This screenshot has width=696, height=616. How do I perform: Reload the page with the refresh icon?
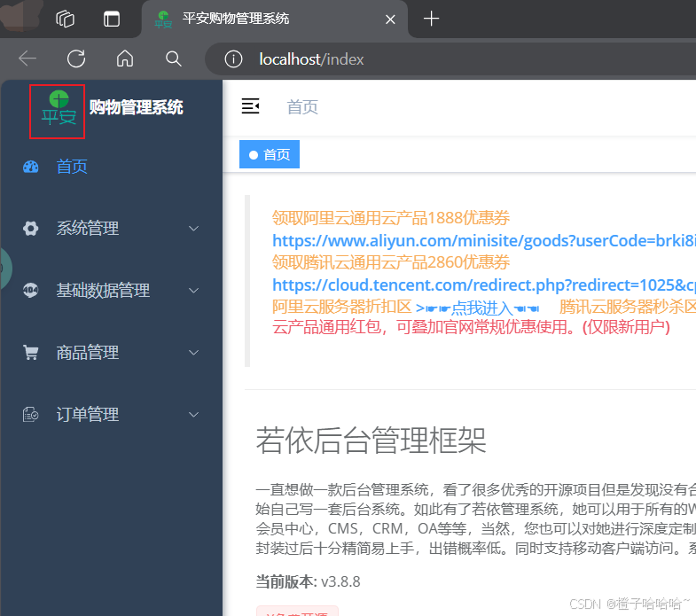[x=76, y=58]
